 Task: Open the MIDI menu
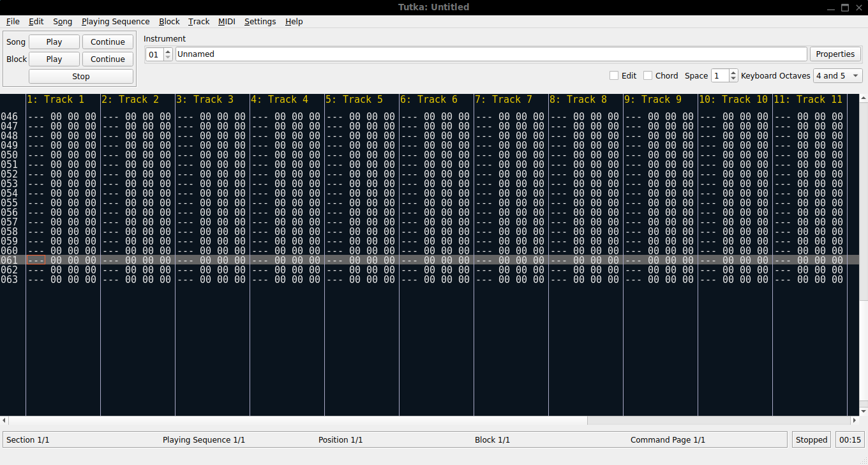[x=227, y=21]
